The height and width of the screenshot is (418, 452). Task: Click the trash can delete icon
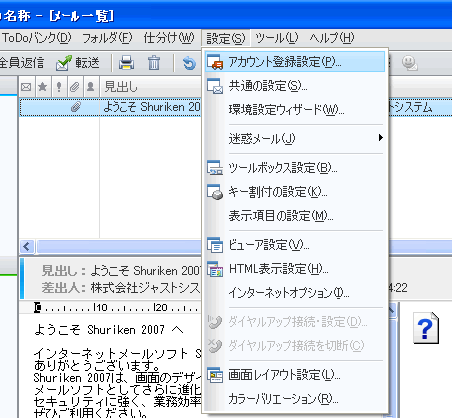154,62
